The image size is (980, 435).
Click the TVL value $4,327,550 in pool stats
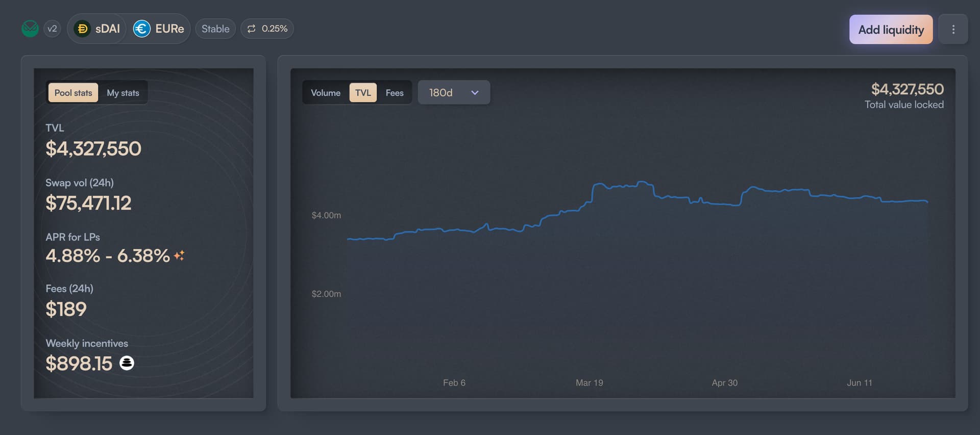(x=93, y=149)
